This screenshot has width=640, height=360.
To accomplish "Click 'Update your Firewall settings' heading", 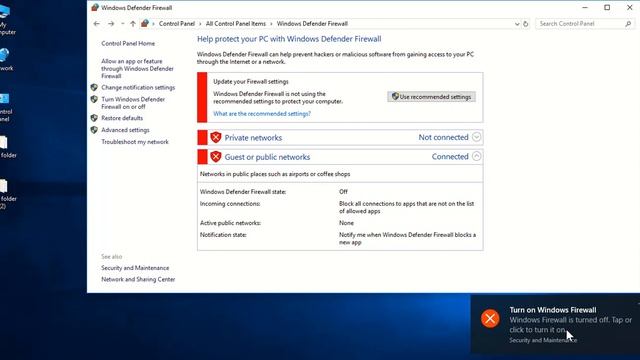I will tap(251, 81).
